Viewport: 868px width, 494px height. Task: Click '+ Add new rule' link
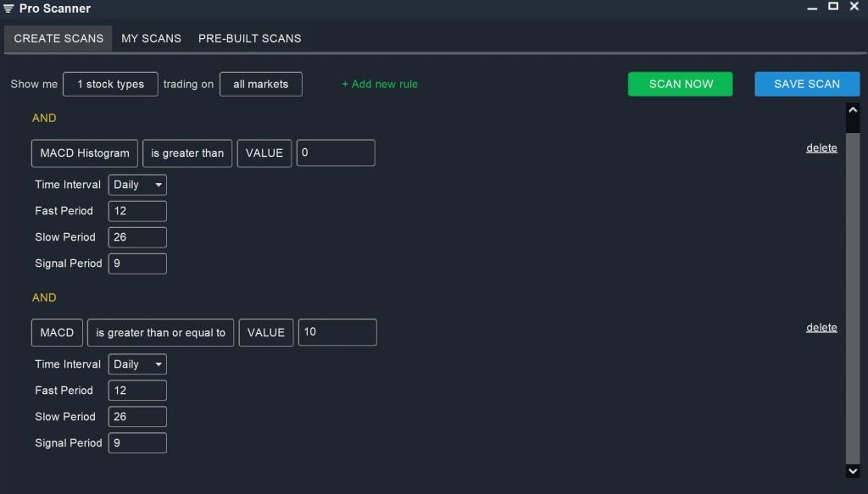(380, 85)
